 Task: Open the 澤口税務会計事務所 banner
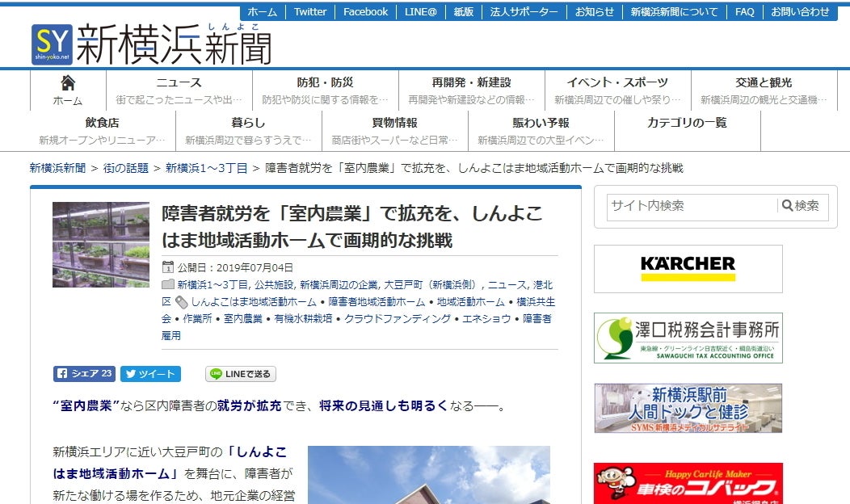[688, 338]
